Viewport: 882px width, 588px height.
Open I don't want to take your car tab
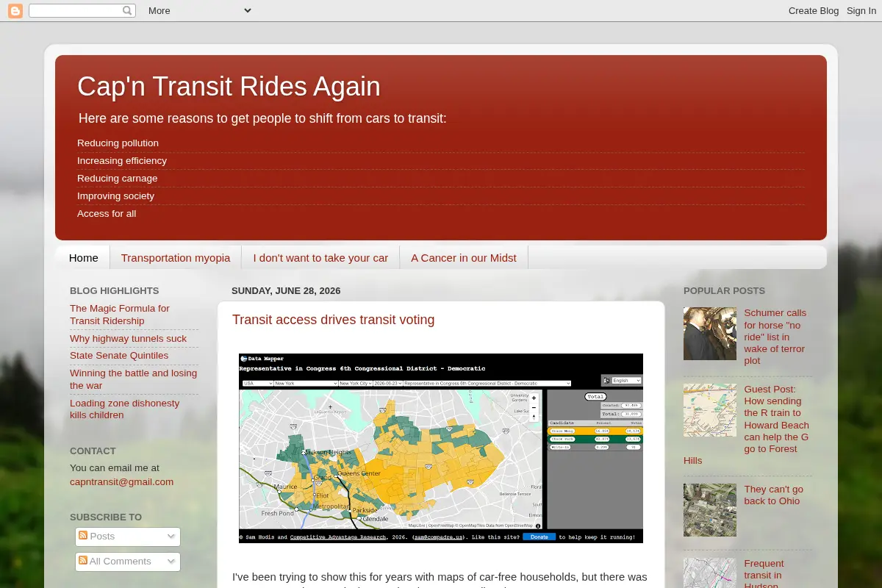[x=320, y=257]
